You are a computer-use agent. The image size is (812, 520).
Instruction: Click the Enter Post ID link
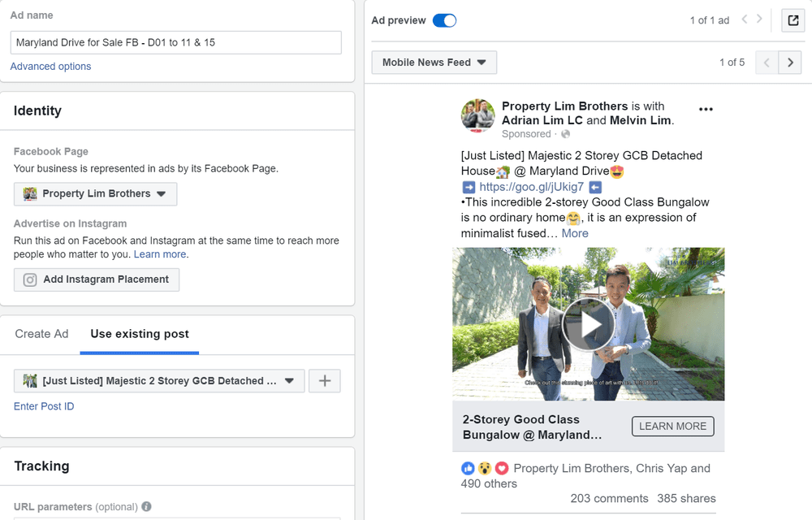point(44,406)
